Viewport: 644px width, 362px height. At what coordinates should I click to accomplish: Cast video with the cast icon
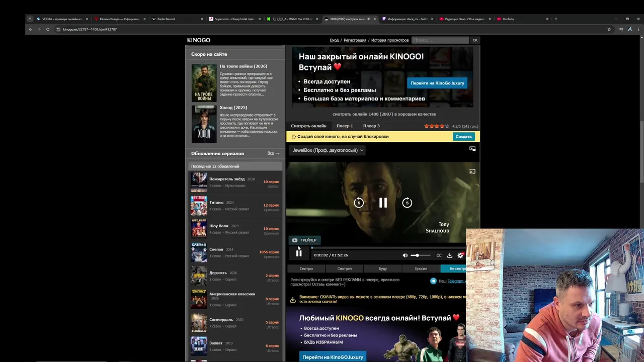coord(472,171)
